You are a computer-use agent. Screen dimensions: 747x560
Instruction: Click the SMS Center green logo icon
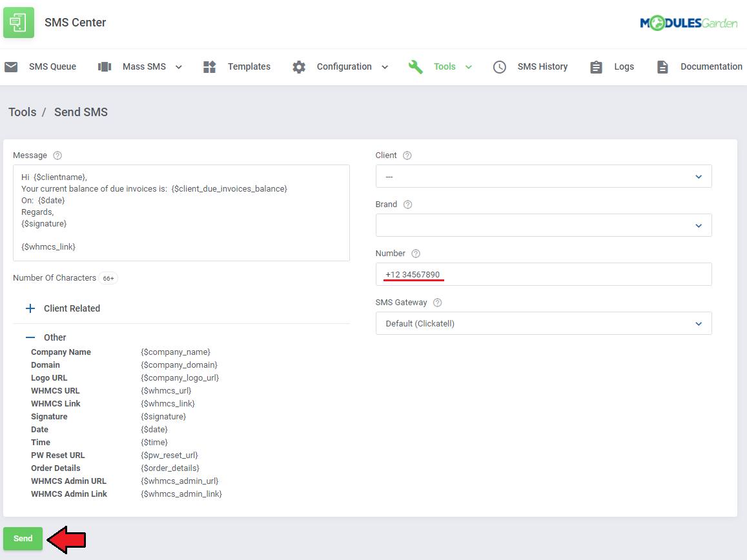[x=19, y=23]
